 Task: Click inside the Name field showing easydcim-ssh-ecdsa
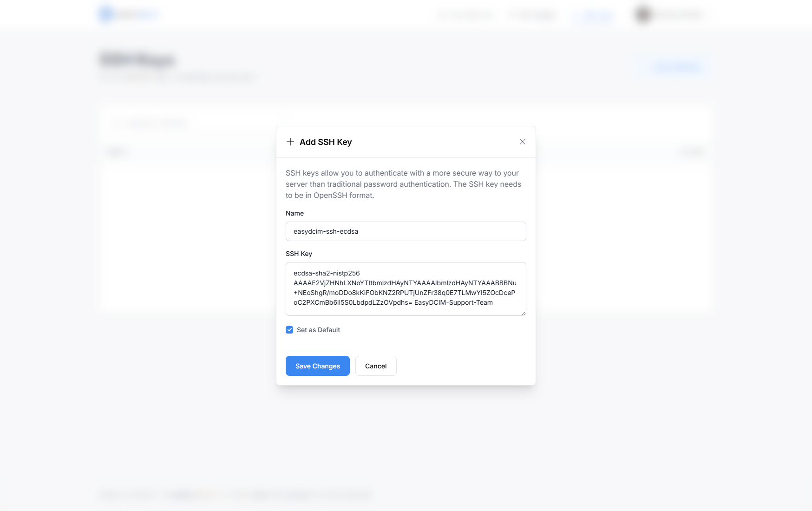(406, 231)
